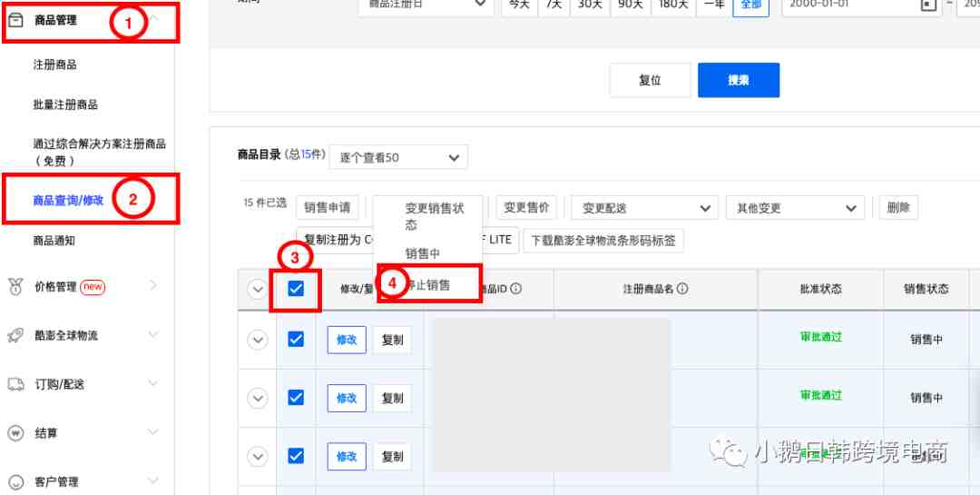Click 复制 in the third product row
This screenshot has width=980, height=495.
[x=393, y=457]
